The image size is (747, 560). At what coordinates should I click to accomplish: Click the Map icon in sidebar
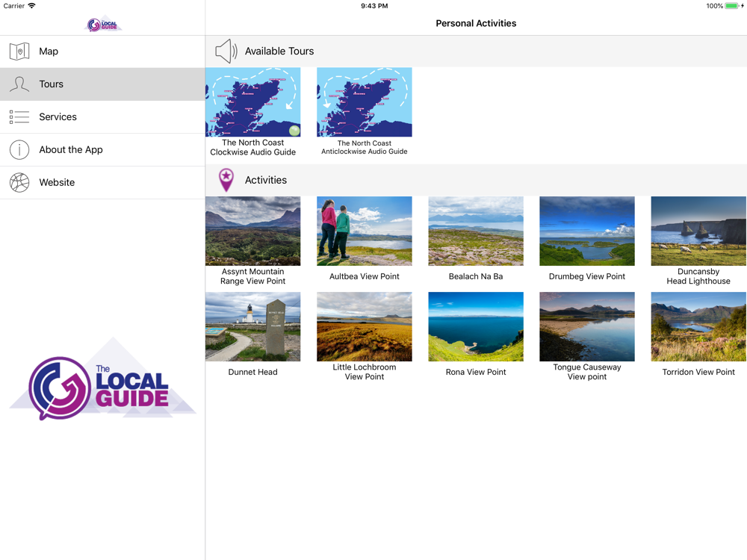pos(19,52)
